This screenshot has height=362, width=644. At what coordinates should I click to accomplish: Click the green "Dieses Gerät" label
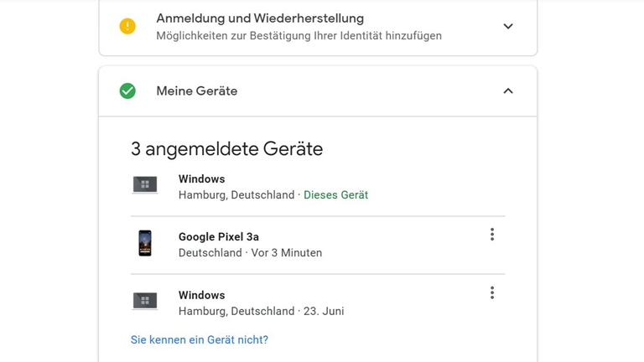(335, 195)
